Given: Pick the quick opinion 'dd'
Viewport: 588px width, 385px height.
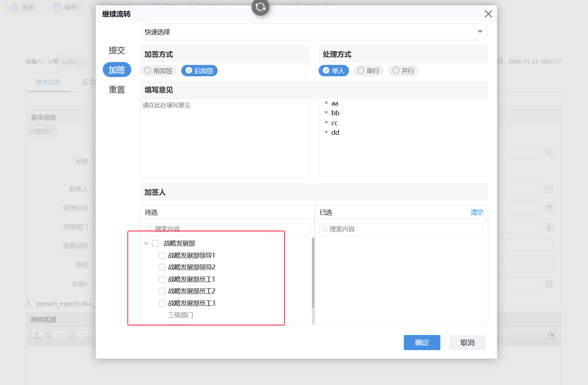Looking at the screenshot, I should tap(335, 133).
